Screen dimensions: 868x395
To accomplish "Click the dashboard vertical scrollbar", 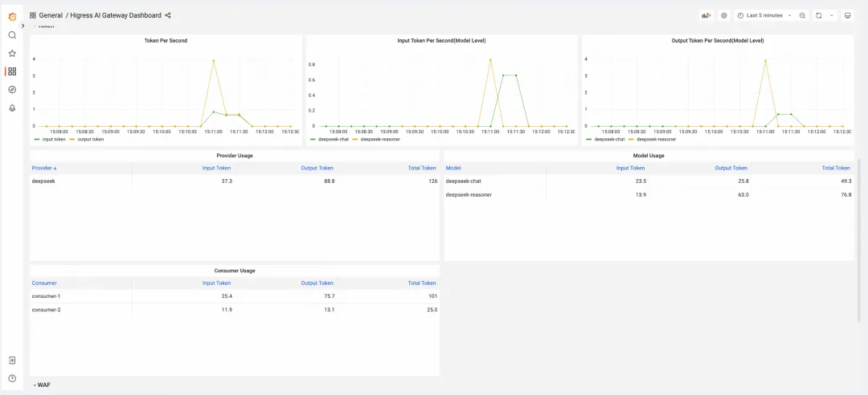I will 858,239.
